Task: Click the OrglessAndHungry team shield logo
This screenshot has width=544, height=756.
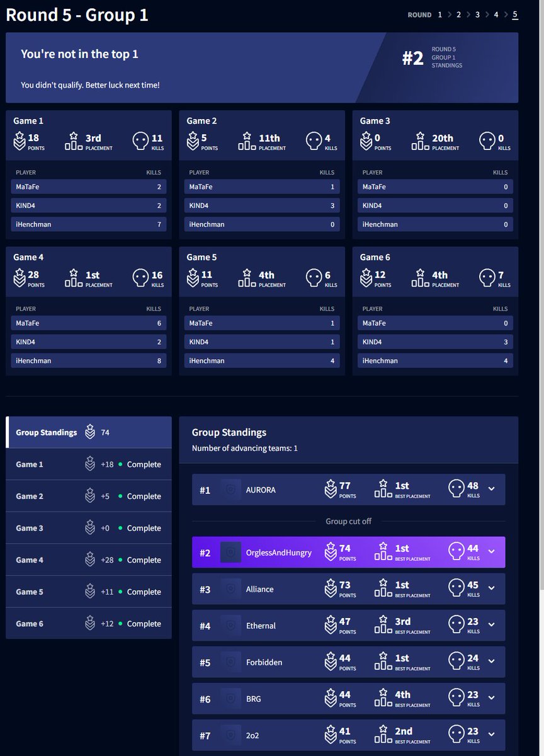Action: pos(231,553)
